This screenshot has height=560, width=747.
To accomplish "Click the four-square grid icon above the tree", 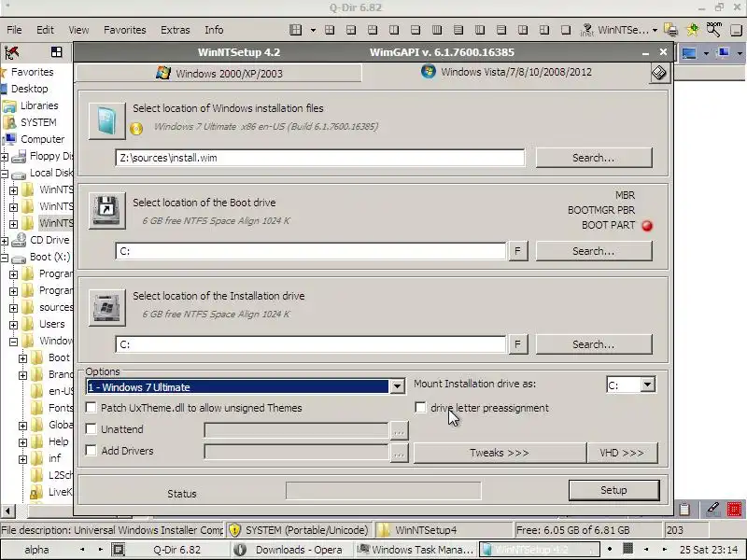I will 57,52.
